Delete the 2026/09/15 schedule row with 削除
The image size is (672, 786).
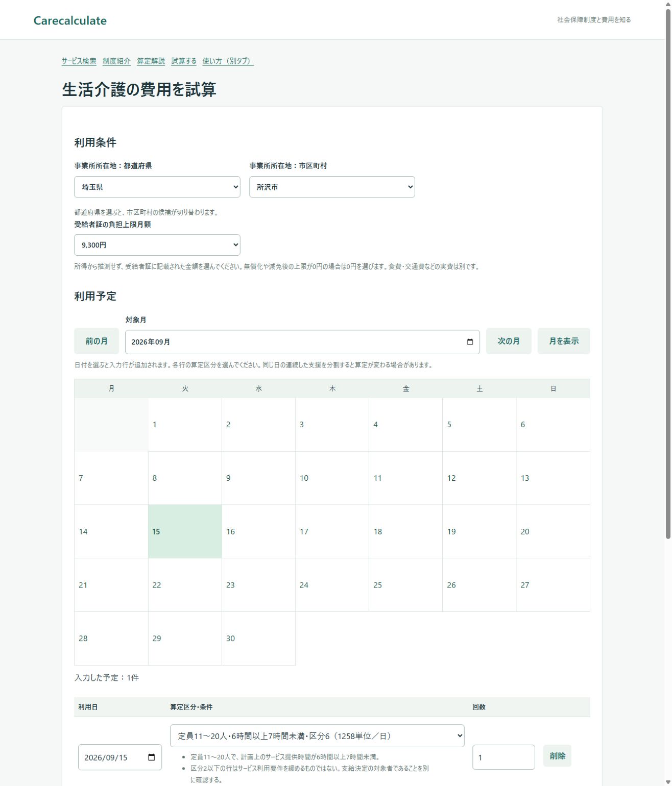(x=558, y=756)
